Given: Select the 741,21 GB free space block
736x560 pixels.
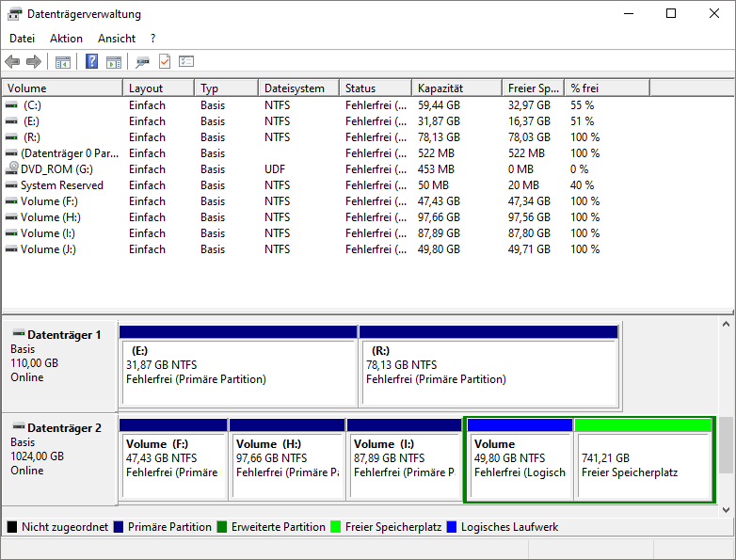Looking at the screenshot, I should (x=644, y=465).
